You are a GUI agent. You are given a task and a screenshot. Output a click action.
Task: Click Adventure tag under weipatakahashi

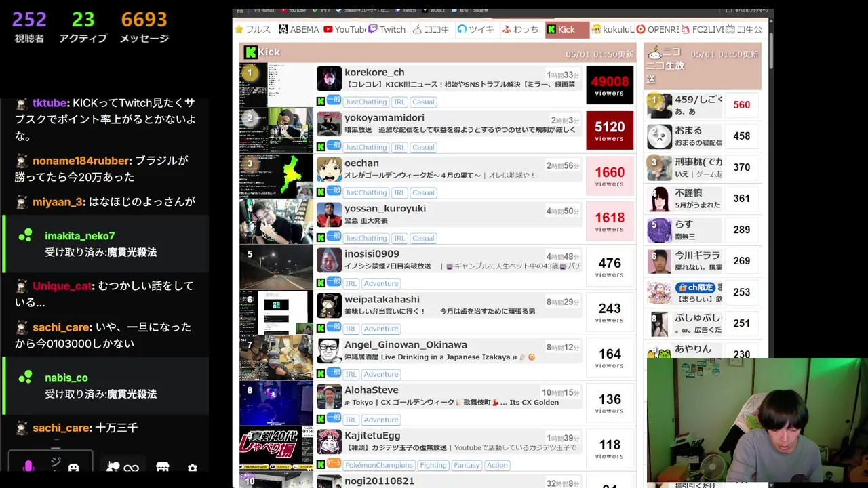[380, 329]
